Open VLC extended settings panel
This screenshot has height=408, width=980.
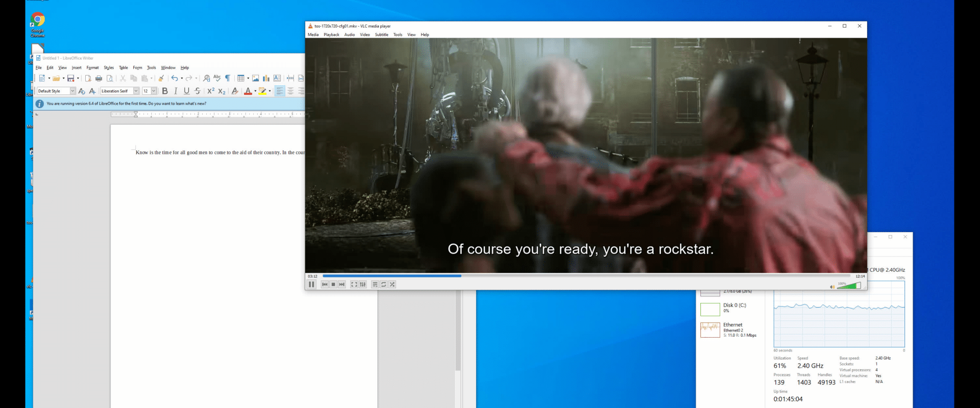[362, 285]
